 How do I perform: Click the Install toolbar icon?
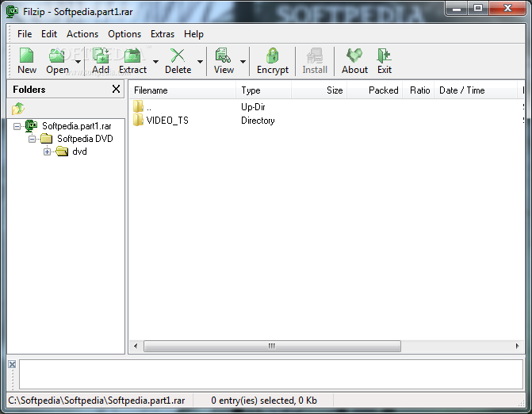[x=315, y=56]
